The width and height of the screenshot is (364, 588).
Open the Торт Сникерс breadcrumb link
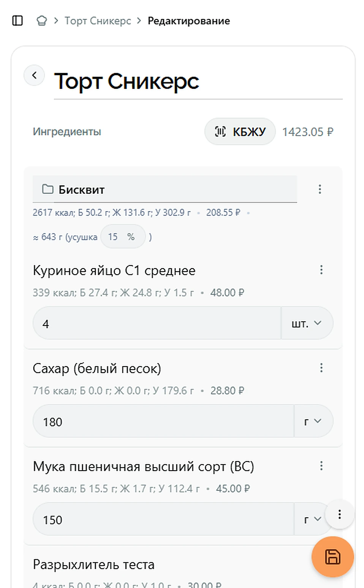pos(98,21)
